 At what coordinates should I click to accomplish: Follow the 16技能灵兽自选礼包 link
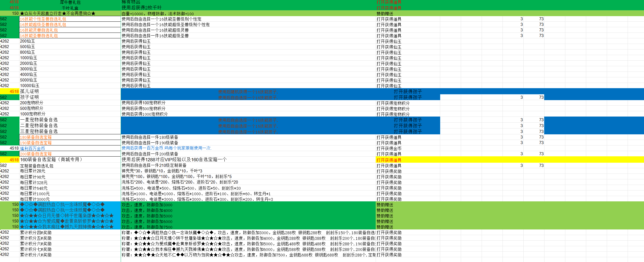(39, 30)
